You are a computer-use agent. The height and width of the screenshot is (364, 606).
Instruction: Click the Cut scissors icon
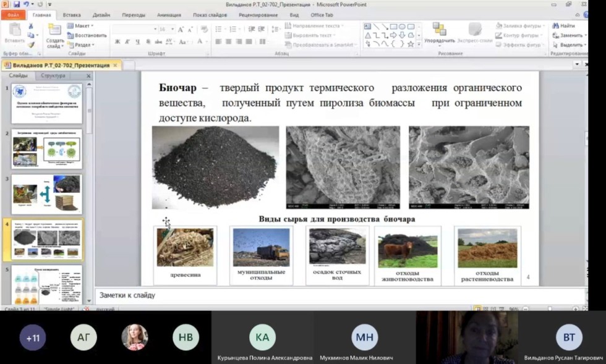click(30, 27)
